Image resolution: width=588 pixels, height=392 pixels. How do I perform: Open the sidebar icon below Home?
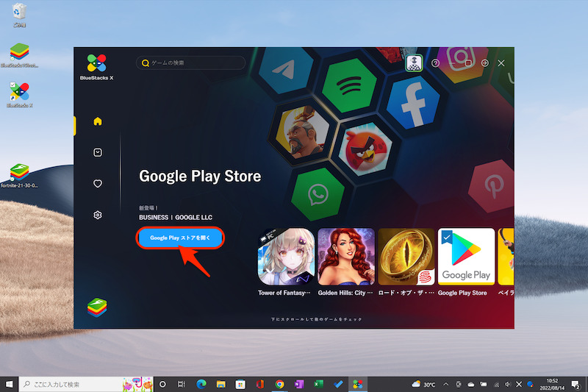pyautogui.click(x=98, y=152)
